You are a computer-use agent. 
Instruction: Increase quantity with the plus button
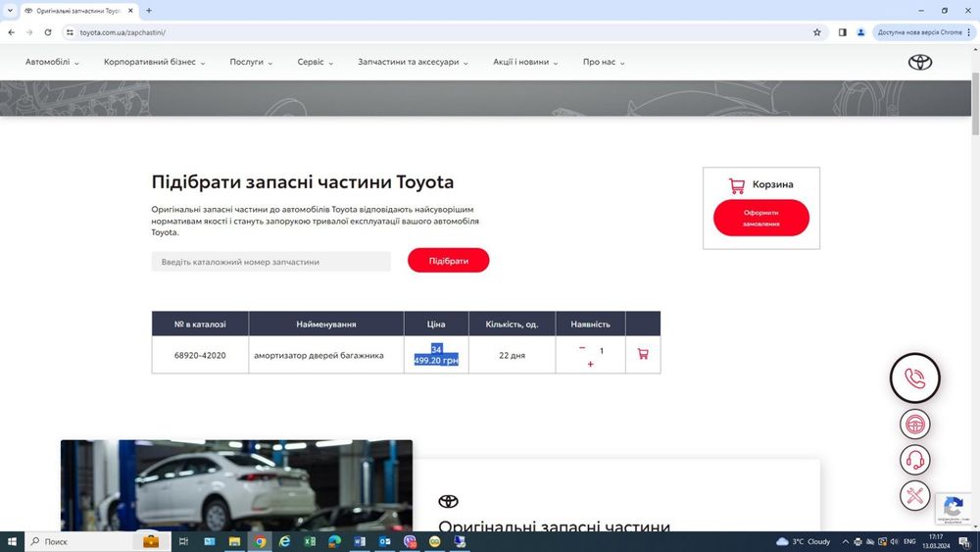(590, 364)
